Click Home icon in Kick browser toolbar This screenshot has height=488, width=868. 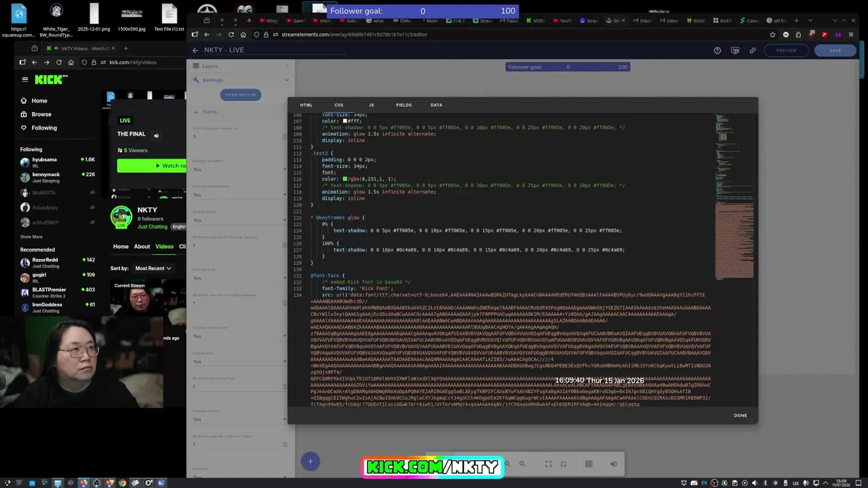point(71,62)
